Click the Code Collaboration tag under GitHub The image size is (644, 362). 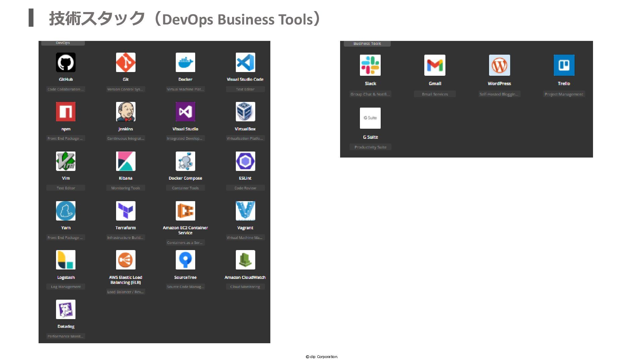click(66, 89)
